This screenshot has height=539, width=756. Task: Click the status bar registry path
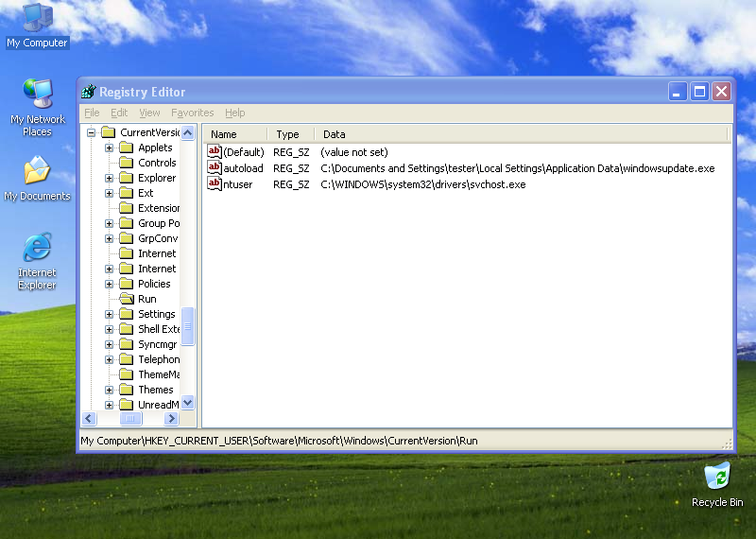click(279, 441)
